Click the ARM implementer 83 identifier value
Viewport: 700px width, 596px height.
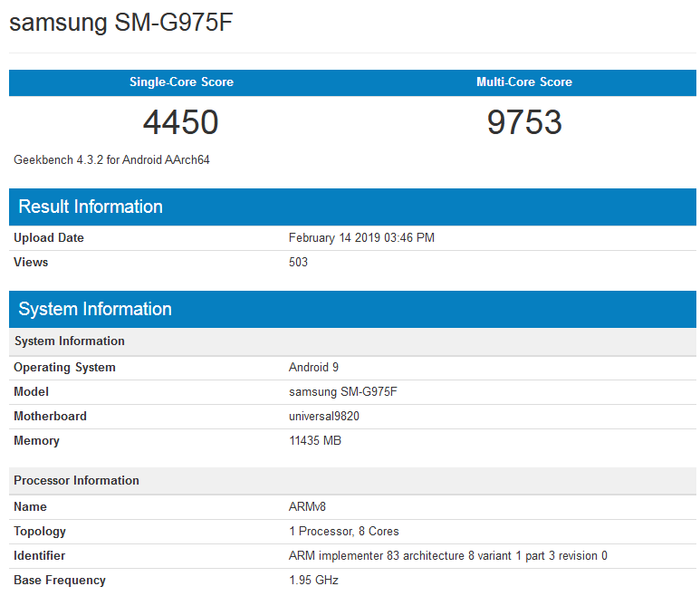(x=448, y=556)
